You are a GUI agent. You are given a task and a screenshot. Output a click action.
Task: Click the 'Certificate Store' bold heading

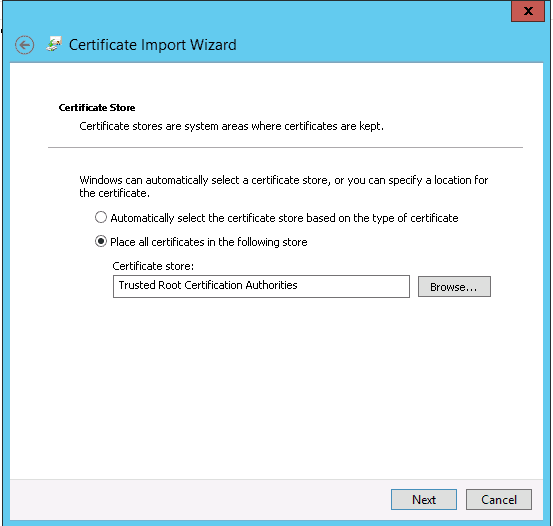pos(97,108)
